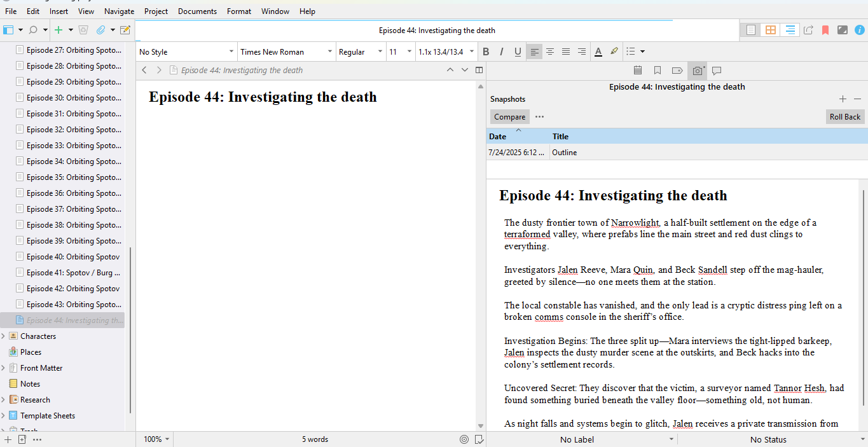The image size is (868, 447).
Task: Click the Quick Reference paperclip icon
Action: click(100, 30)
